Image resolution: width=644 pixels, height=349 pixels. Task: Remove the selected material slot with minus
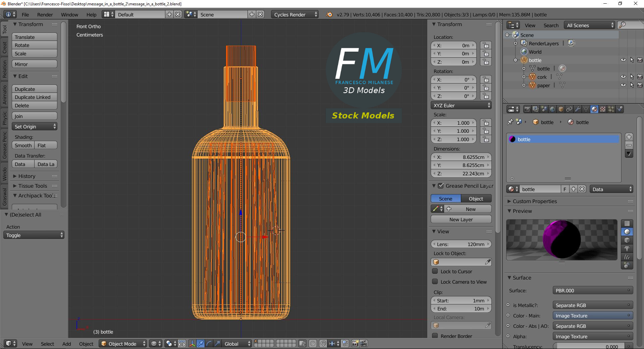tap(629, 146)
